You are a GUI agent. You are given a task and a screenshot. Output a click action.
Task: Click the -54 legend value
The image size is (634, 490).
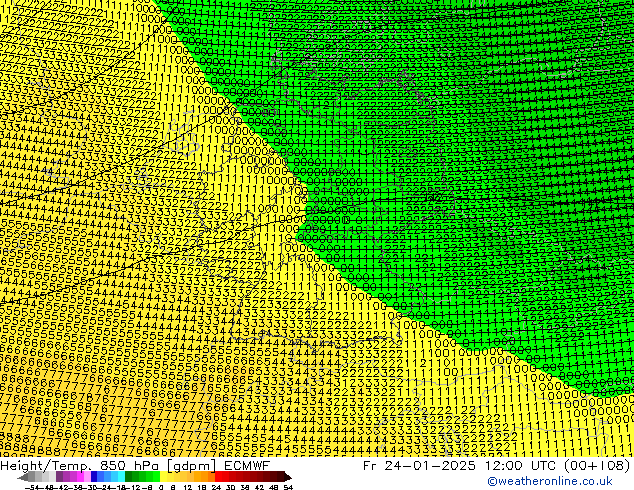point(32,488)
